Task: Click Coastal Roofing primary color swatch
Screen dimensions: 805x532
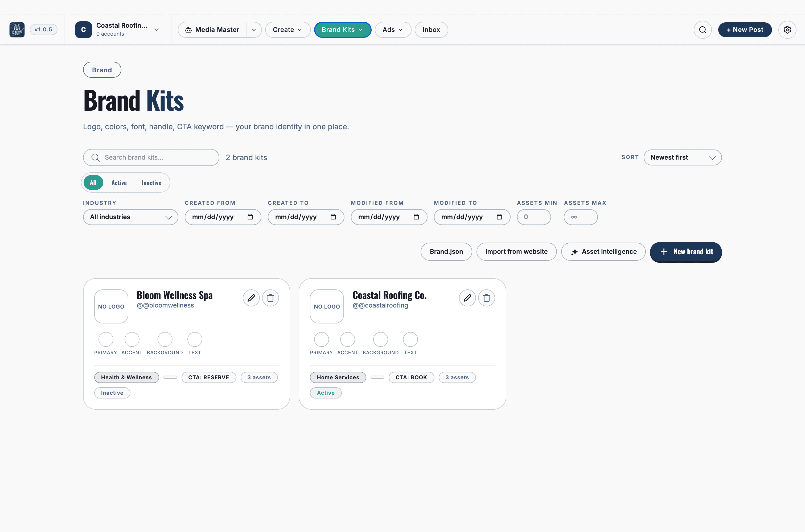Action: pos(321,339)
